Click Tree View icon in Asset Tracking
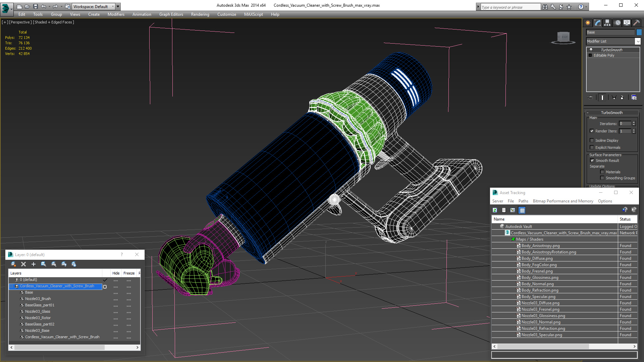The height and width of the screenshot is (362, 644). [513, 210]
